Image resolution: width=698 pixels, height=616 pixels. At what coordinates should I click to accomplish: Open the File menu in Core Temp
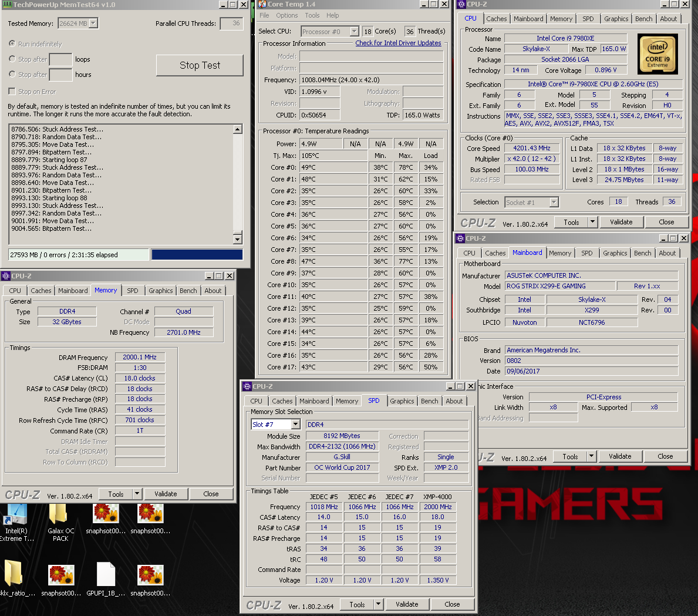coord(264,15)
